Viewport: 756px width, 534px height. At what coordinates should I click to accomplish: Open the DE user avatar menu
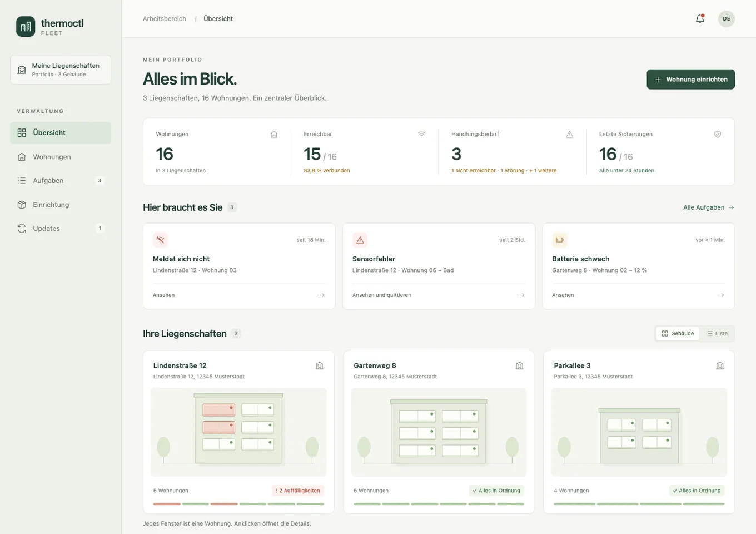click(x=727, y=19)
